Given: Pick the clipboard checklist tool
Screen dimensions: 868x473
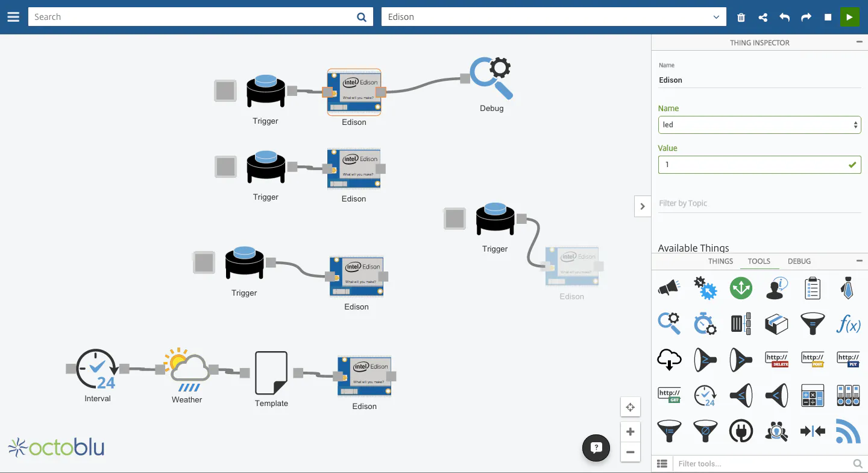Looking at the screenshot, I should (x=813, y=288).
